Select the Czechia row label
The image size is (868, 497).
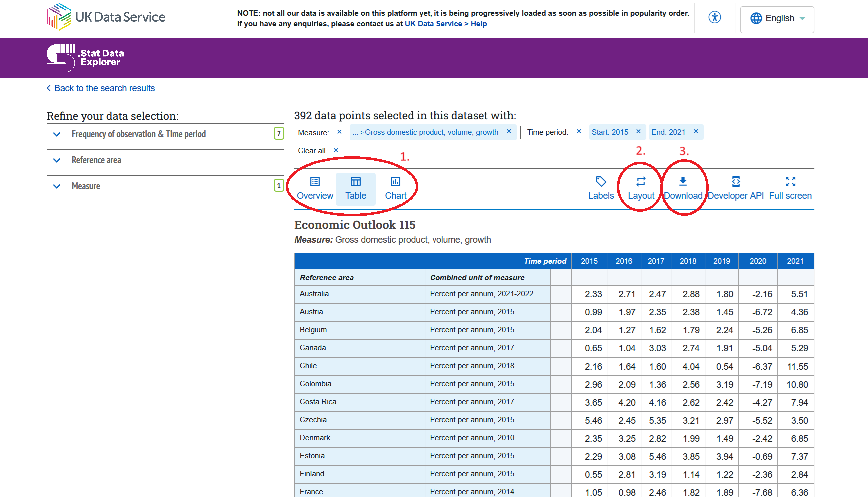313,420
